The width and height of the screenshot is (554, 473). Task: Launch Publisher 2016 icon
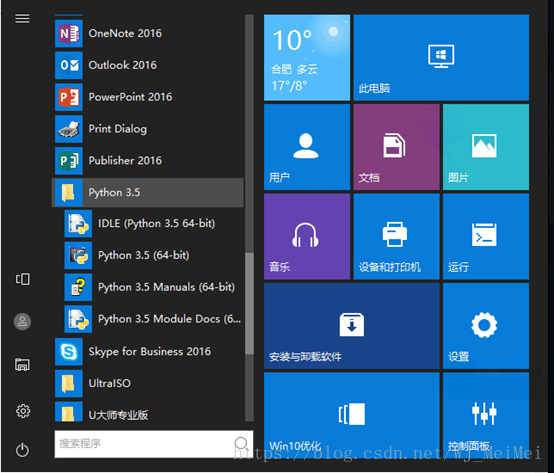(69, 161)
